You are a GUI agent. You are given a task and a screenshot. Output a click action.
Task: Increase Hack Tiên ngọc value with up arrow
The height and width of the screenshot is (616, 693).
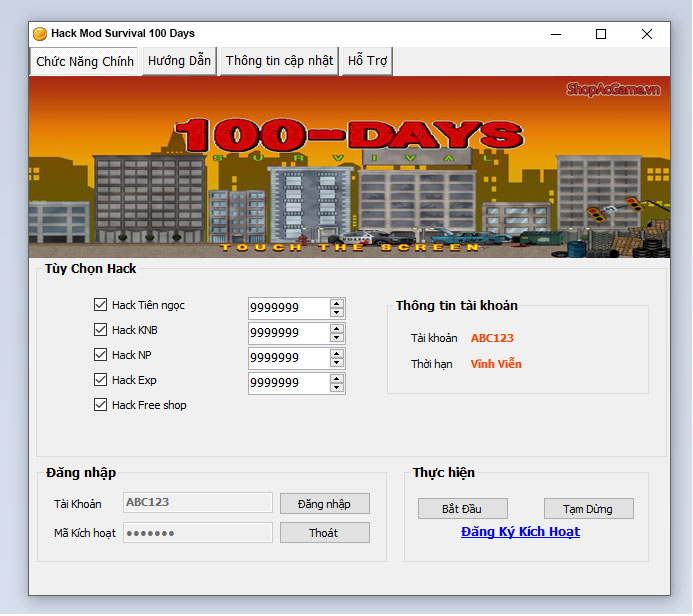[x=337, y=303]
